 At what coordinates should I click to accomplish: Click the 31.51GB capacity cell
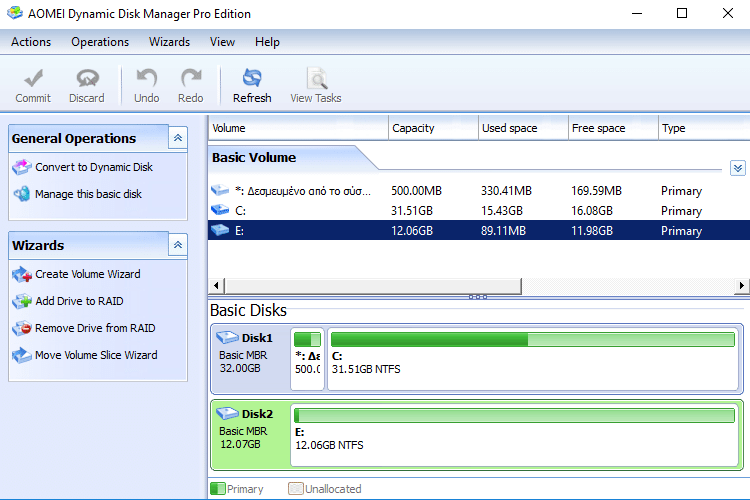(412, 211)
